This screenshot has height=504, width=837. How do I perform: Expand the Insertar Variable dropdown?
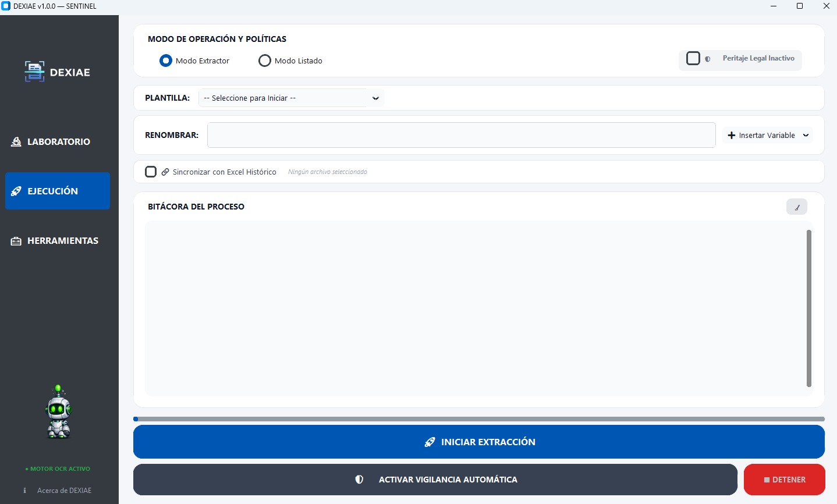click(767, 135)
